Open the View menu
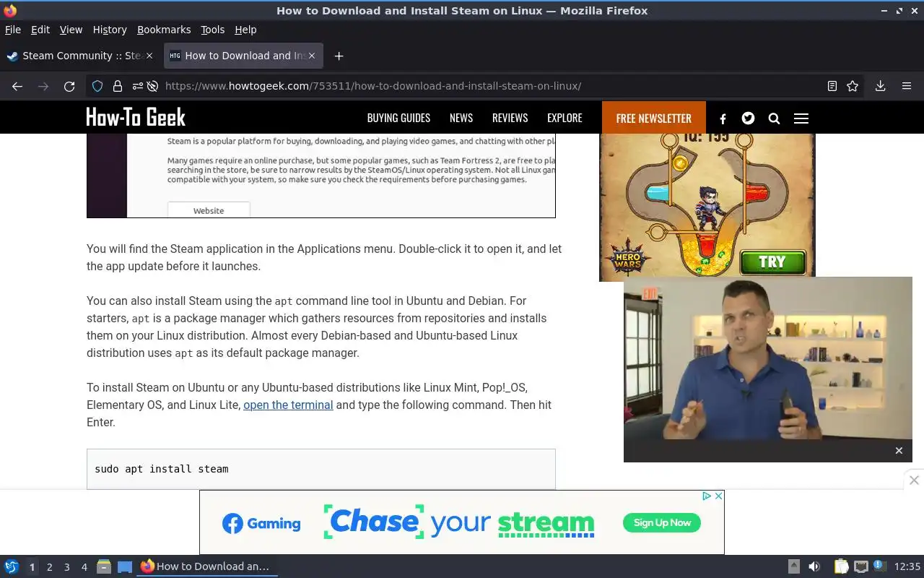The image size is (924, 578). point(71,30)
